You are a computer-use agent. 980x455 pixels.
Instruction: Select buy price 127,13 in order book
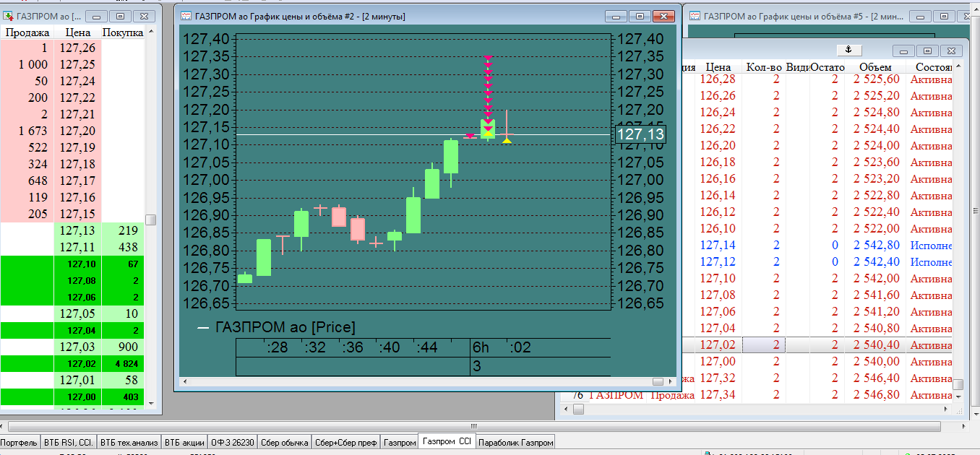coord(78,230)
